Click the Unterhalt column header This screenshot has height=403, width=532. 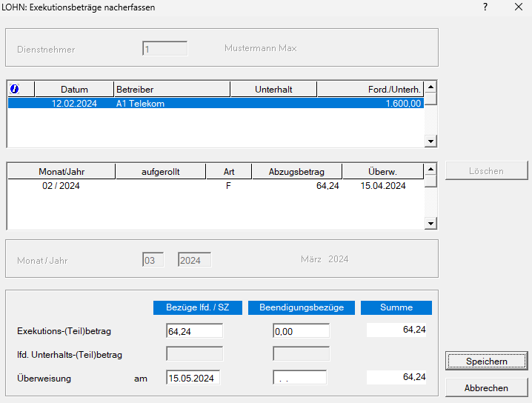coord(273,90)
